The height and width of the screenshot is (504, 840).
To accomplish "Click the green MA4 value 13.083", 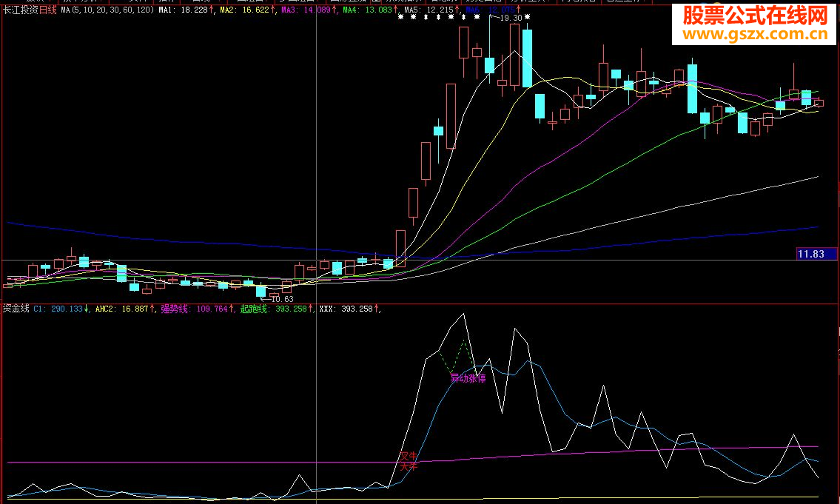I will [378, 10].
